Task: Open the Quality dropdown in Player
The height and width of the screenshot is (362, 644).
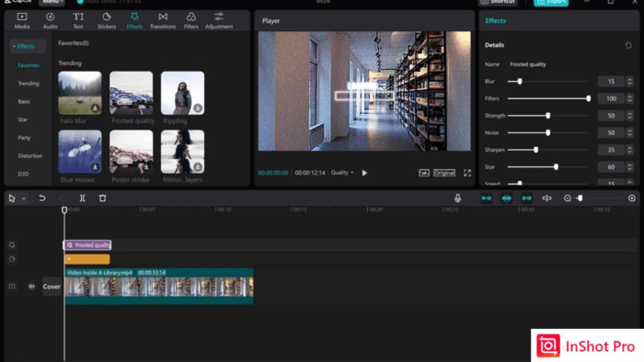Action: coord(342,173)
